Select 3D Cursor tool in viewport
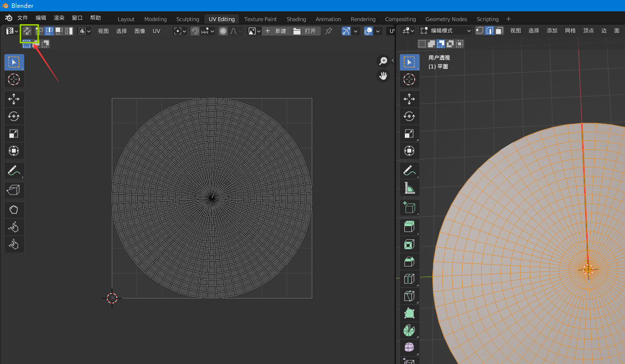The image size is (625, 364). tap(409, 79)
